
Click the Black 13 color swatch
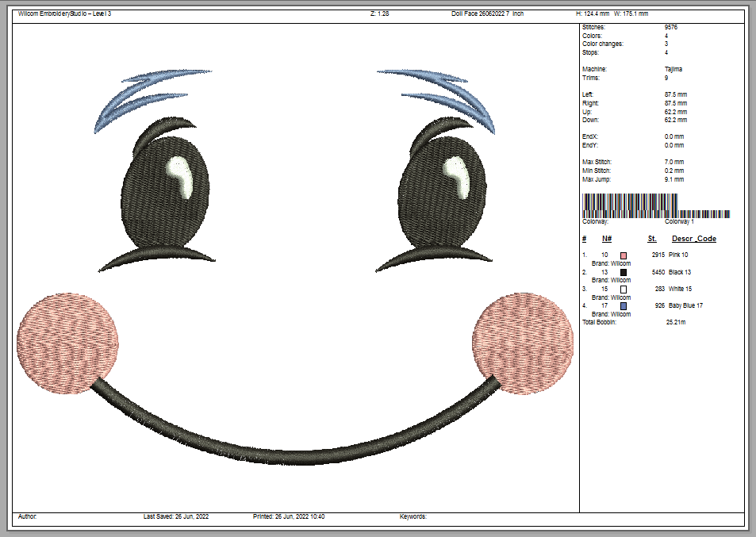[x=624, y=272]
